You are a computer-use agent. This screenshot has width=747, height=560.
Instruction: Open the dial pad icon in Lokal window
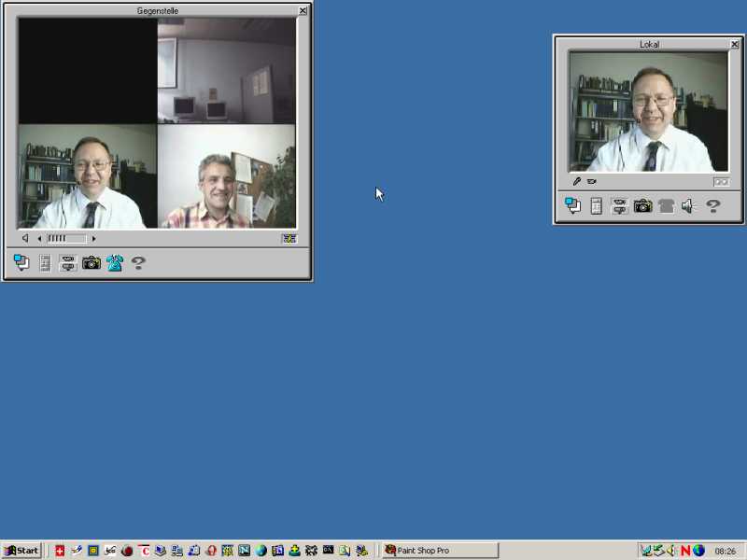pos(596,205)
